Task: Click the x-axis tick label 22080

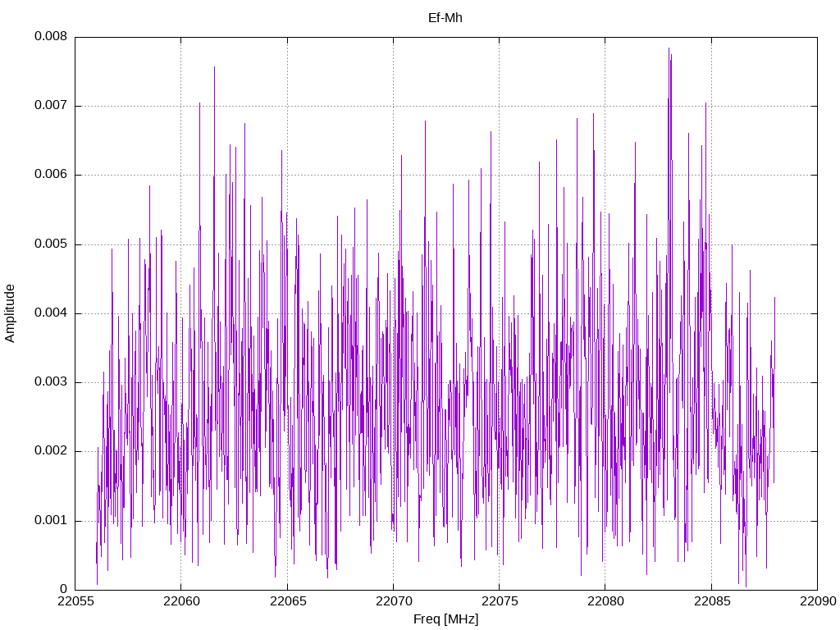Action: (605, 601)
